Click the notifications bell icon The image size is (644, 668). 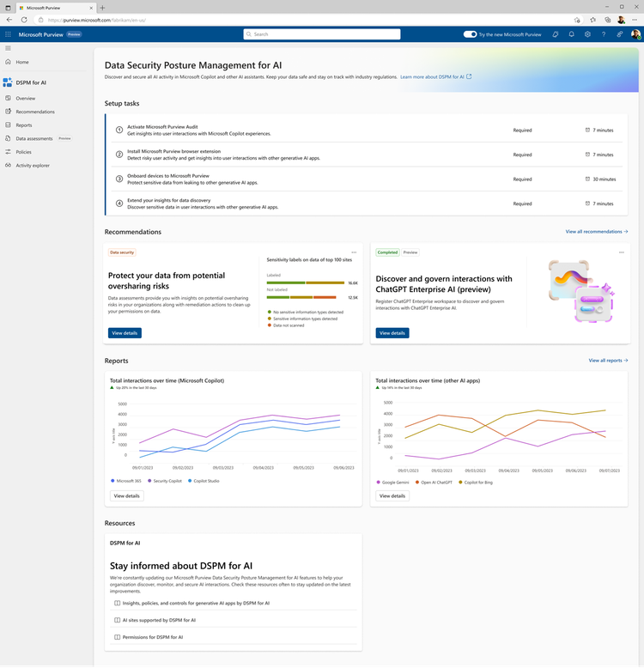coord(571,34)
